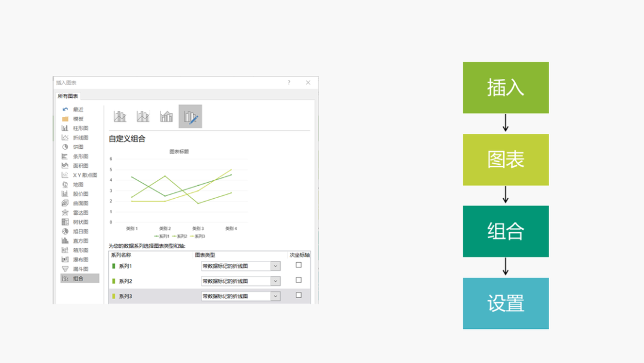Select the custom combination subtype with pencil
Screen dimensions: 644x363
pyautogui.click(x=190, y=116)
